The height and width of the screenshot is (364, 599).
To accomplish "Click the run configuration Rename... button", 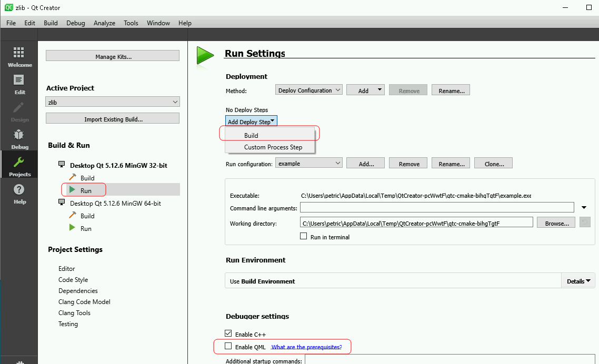I will click(x=451, y=164).
